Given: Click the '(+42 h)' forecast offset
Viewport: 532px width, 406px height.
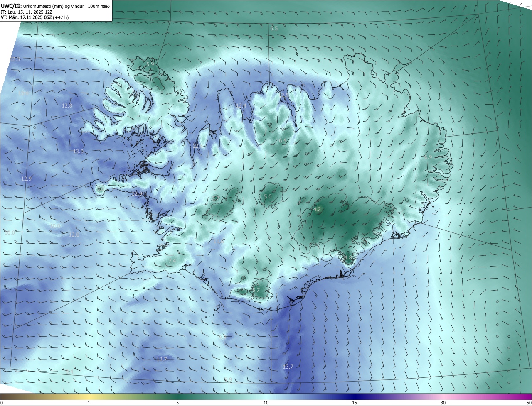Looking at the screenshot, I should pos(62,17).
